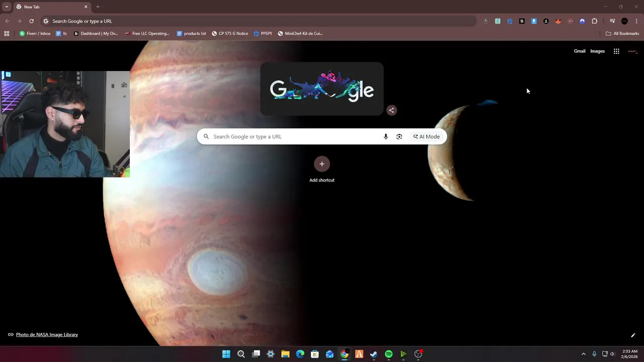Open the Gmail link
Image resolution: width=644 pixels, height=362 pixels.
pos(580,51)
